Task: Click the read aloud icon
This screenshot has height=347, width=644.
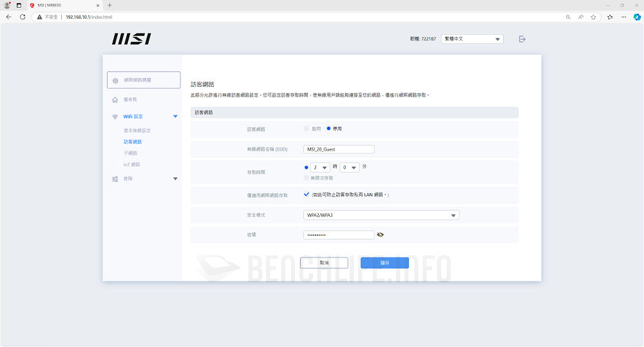Action: point(581,17)
